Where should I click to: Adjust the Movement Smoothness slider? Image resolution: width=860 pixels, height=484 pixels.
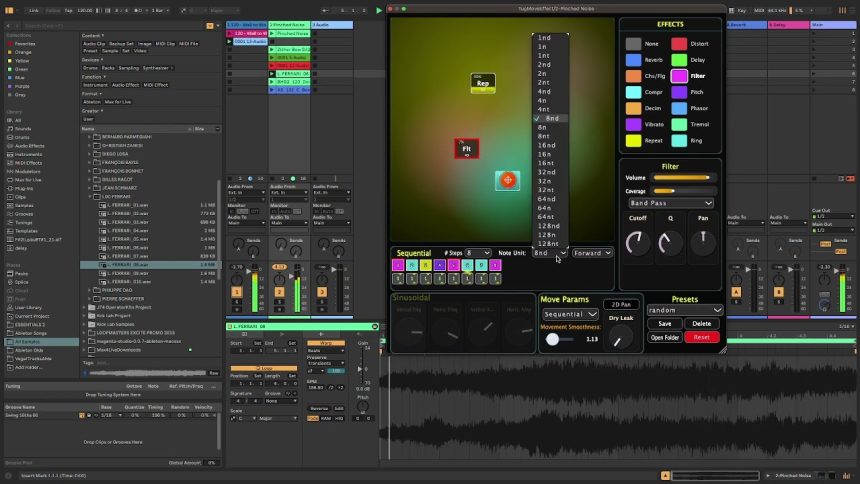click(553, 339)
